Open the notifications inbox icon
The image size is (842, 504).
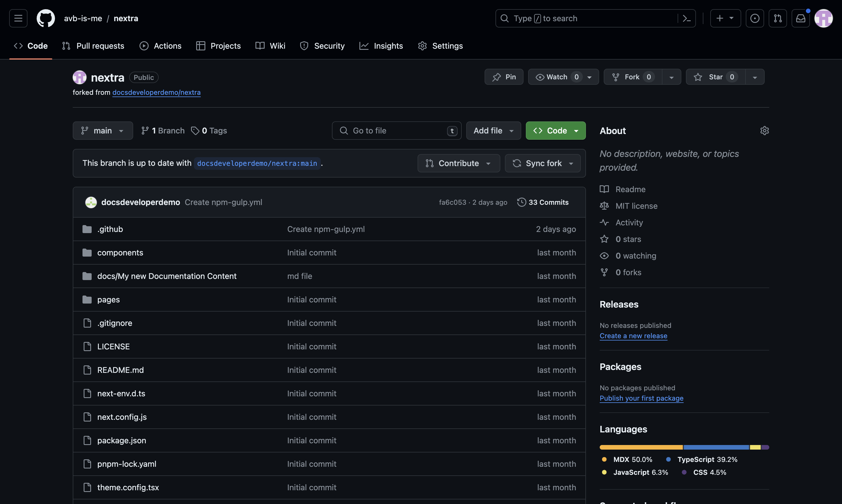[800, 18]
